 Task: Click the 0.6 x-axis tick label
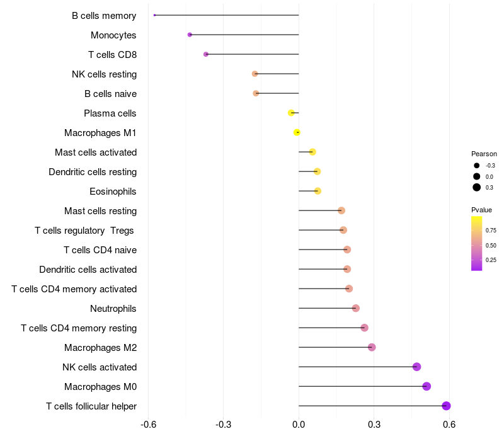[x=449, y=424]
